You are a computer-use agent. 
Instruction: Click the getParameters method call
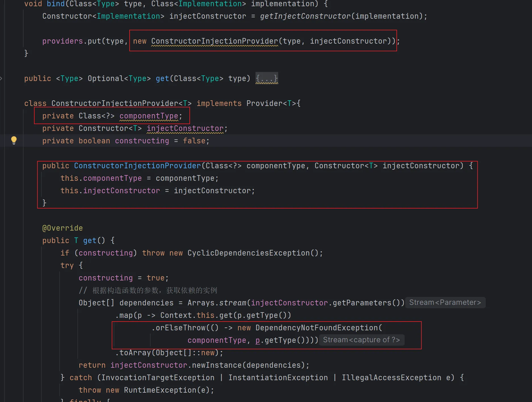coord(362,303)
